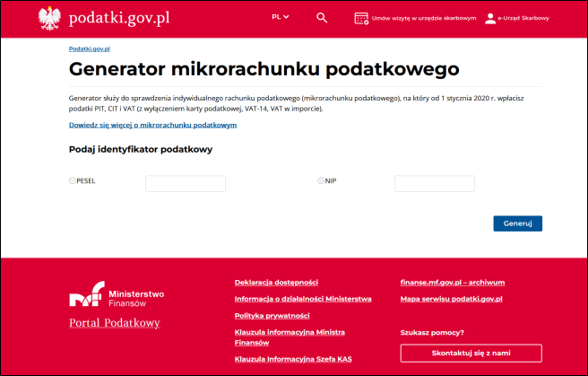Open search with the magnifier icon
Viewport: 588px width, 376px height.
click(322, 18)
